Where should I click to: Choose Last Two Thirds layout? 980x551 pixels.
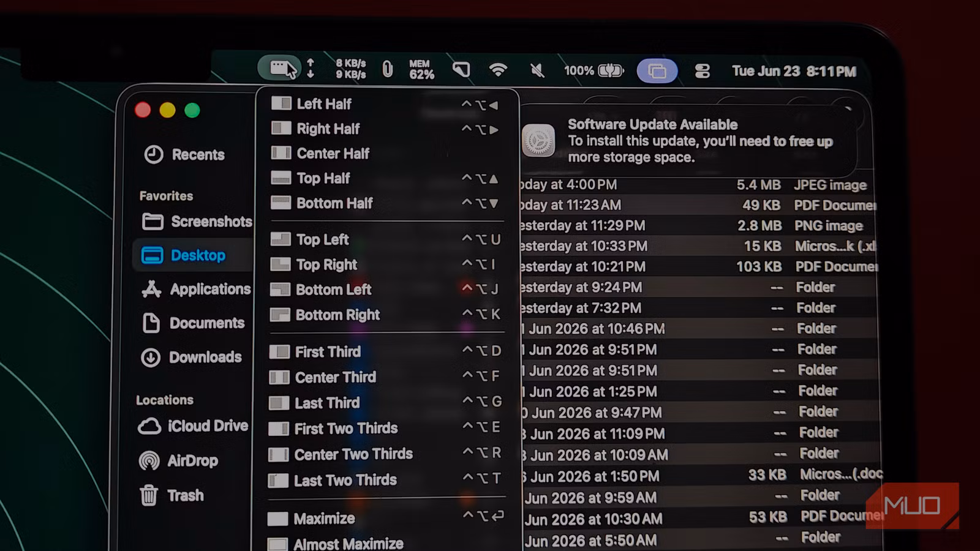click(387, 480)
